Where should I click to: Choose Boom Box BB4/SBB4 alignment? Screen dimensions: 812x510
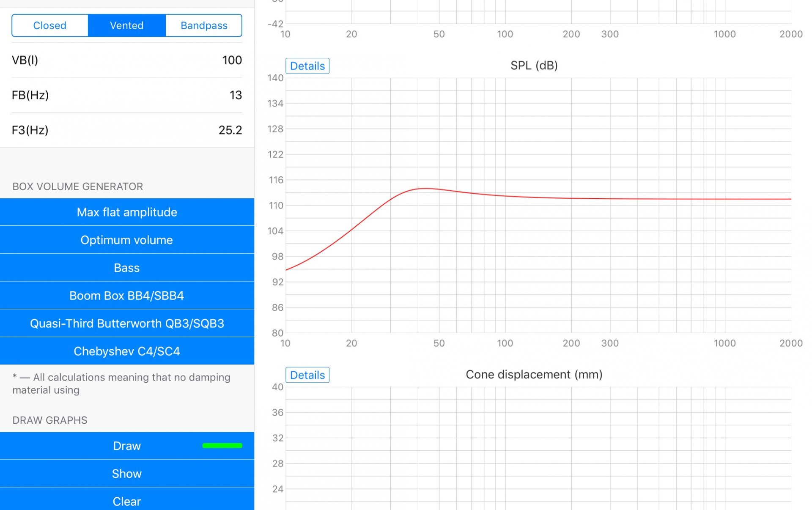pos(127,296)
